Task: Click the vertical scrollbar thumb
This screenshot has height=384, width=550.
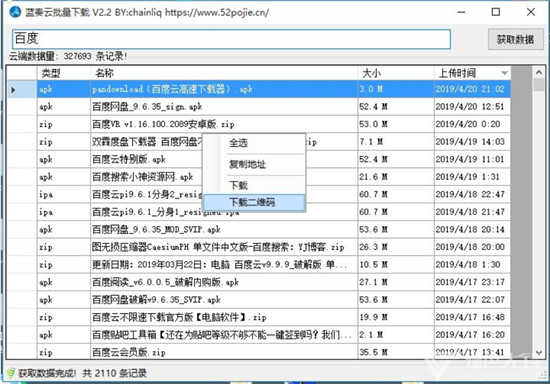Action: (x=539, y=85)
